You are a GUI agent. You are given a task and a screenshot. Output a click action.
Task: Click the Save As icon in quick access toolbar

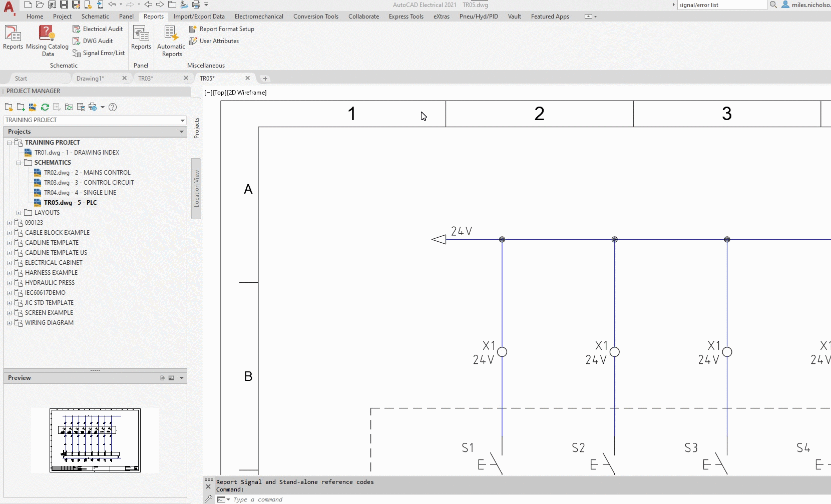76,5
